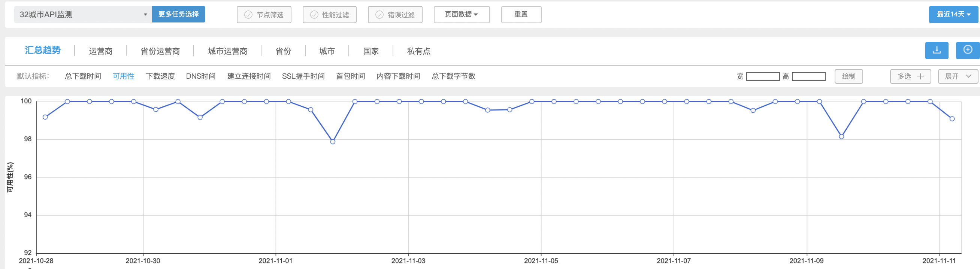The height and width of the screenshot is (269, 980).
Task: Click the 更多任务选择 button
Action: pyautogui.click(x=178, y=15)
